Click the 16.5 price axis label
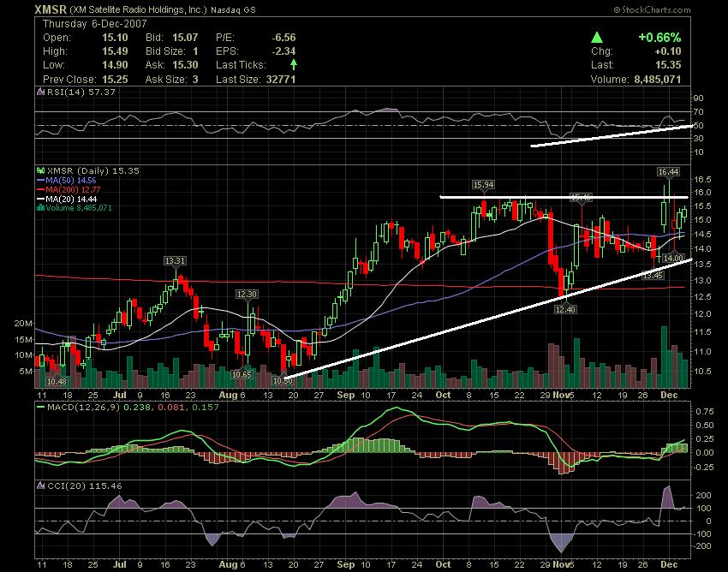 [703, 179]
